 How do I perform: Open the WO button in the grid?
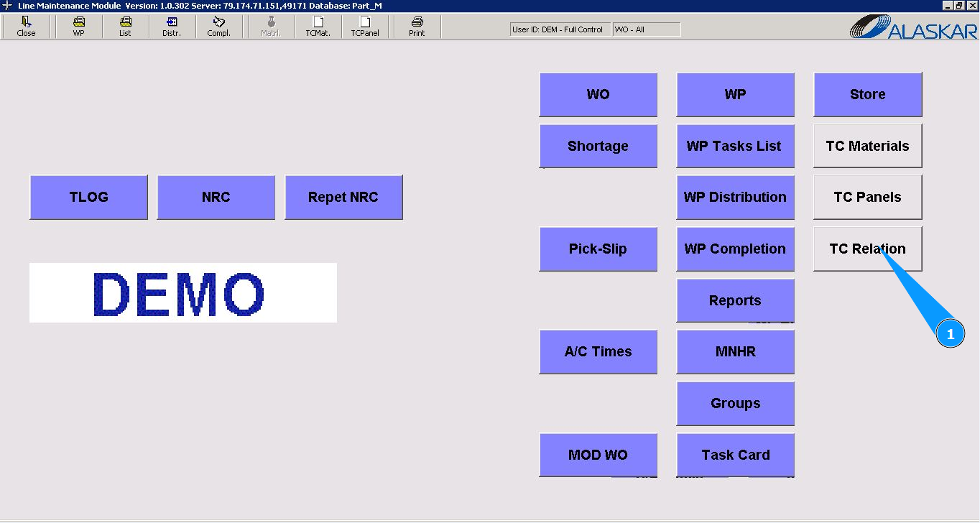pyautogui.click(x=598, y=94)
